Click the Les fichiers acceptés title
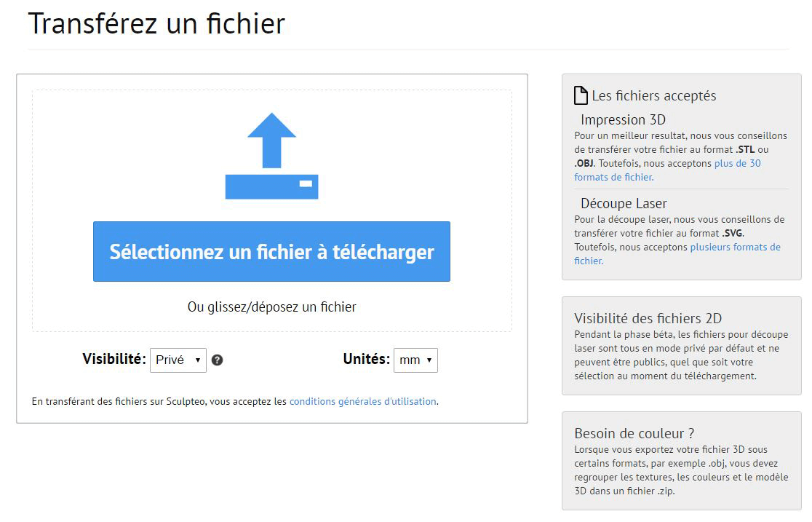The height and width of the screenshot is (522, 812). point(654,96)
